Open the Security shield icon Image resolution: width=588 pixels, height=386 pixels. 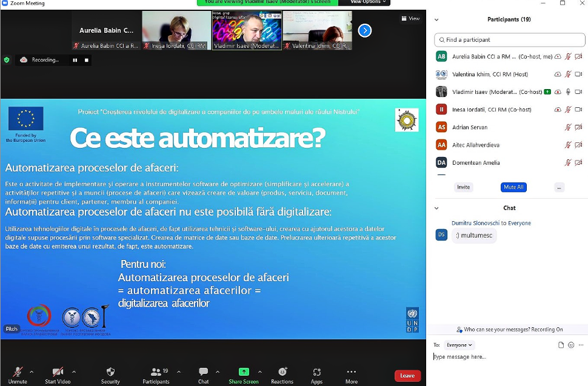110,372
